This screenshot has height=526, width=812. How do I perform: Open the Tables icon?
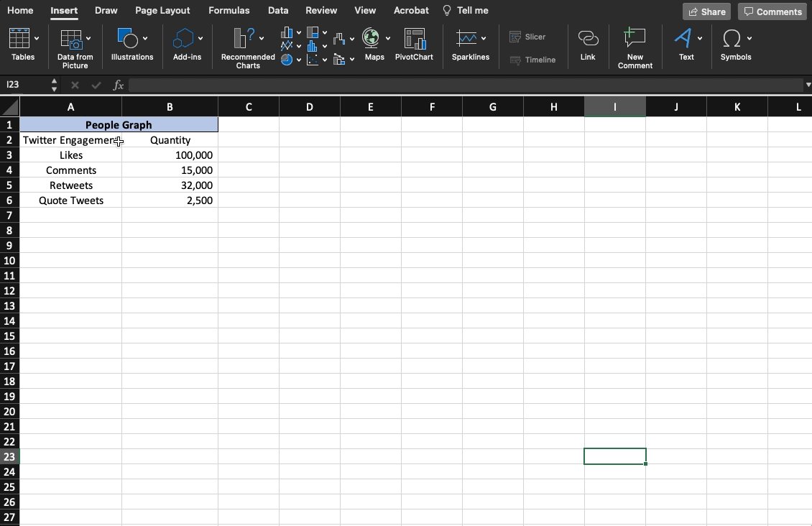coord(19,38)
